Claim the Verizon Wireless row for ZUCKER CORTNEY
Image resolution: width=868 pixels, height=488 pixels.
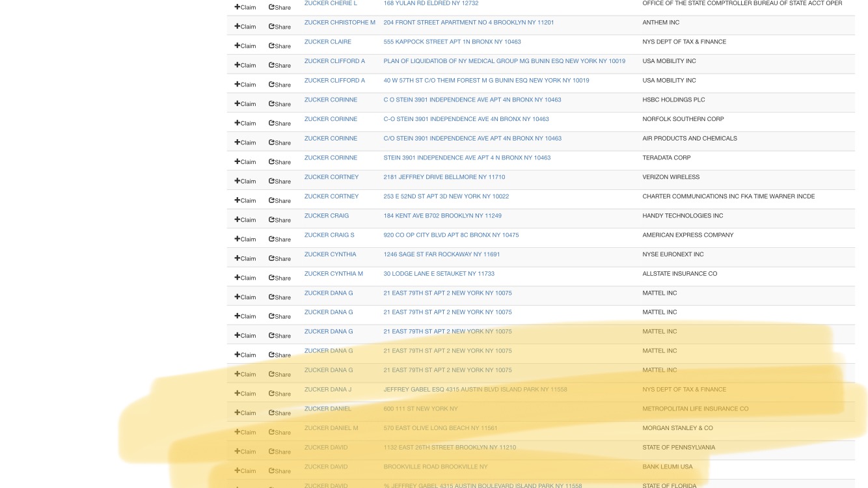click(245, 182)
